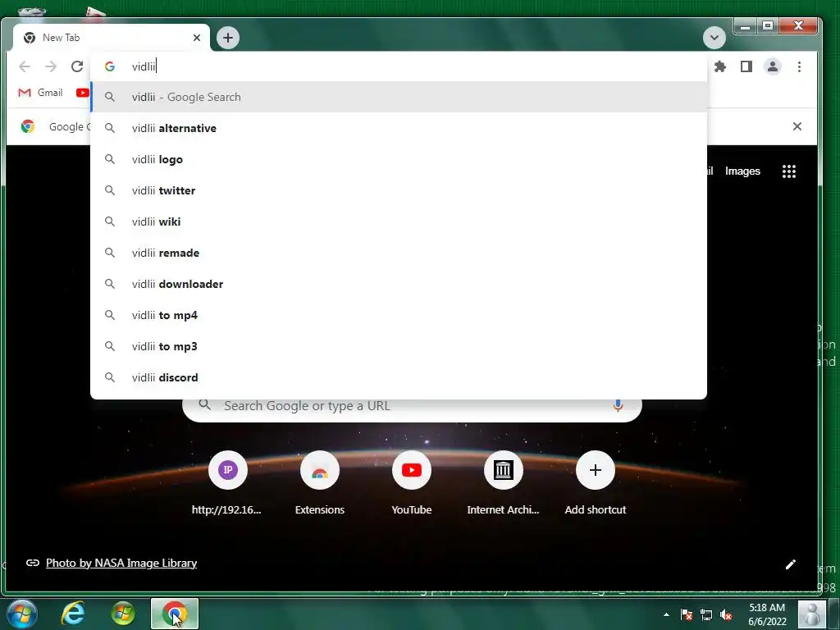Select suggestion 'vidlii alternative'
This screenshot has height=630, width=840.
pos(399,128)
